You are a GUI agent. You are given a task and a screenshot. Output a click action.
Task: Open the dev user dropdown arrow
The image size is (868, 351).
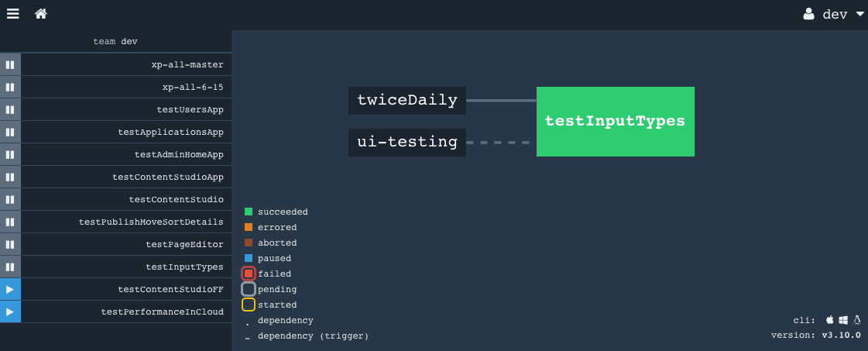coord(859,15)
